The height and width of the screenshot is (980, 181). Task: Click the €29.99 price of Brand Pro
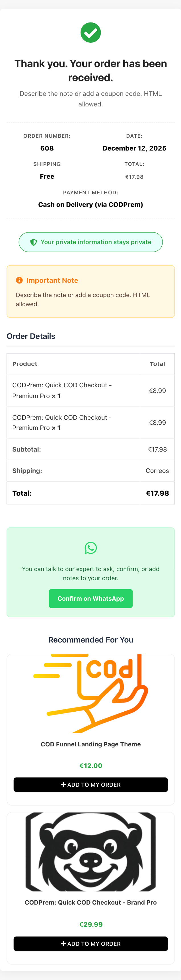tap(90, 925)
